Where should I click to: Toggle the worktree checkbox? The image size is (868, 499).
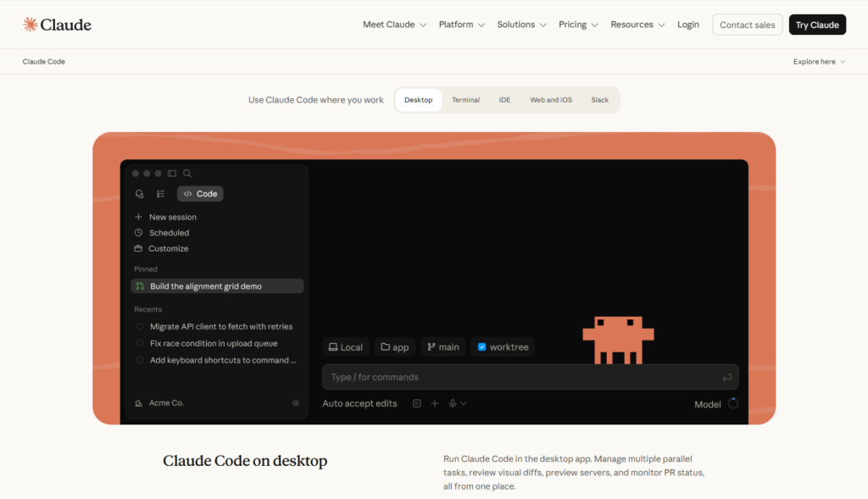(481, 347)
